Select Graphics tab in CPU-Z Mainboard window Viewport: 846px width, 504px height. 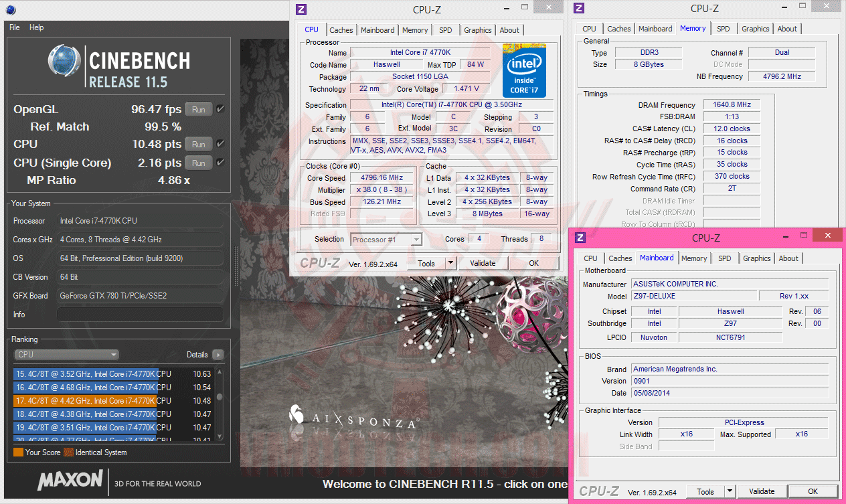coord(757,258)
